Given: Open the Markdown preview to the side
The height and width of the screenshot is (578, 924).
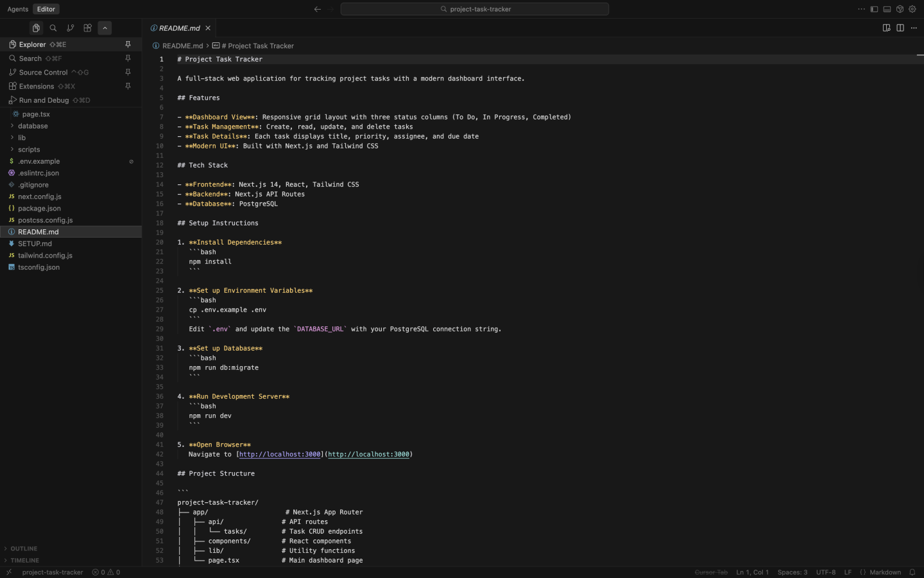Looking at the screenshot, I should (886, 28).
